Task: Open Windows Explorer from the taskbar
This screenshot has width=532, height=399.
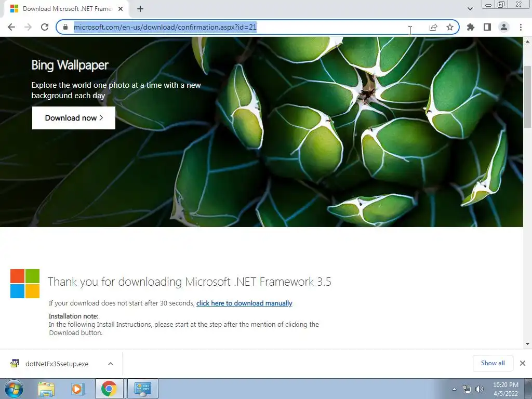Action: click(x=46, y=389)
